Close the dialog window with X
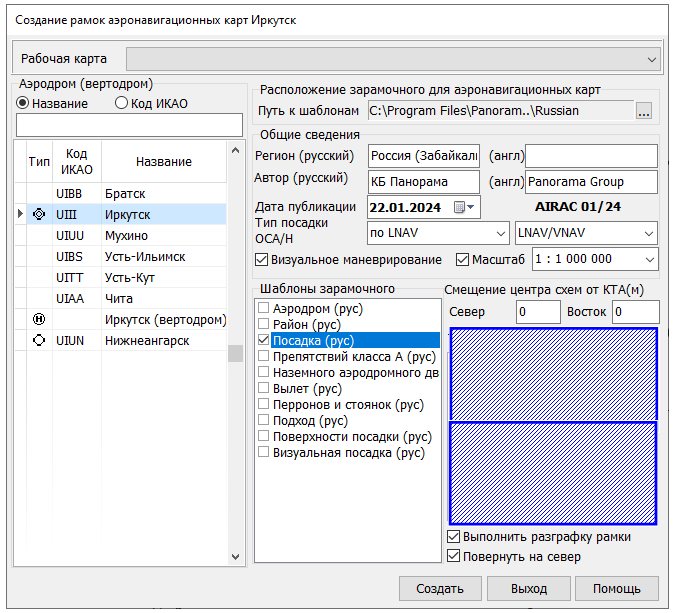 (647, 19)
